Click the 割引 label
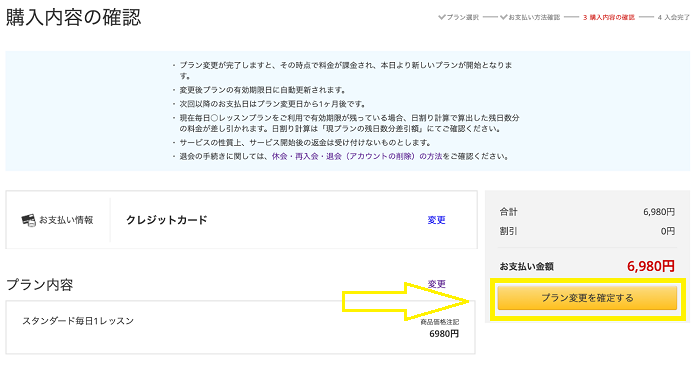 pyautogui.click(x=508, y=231)
